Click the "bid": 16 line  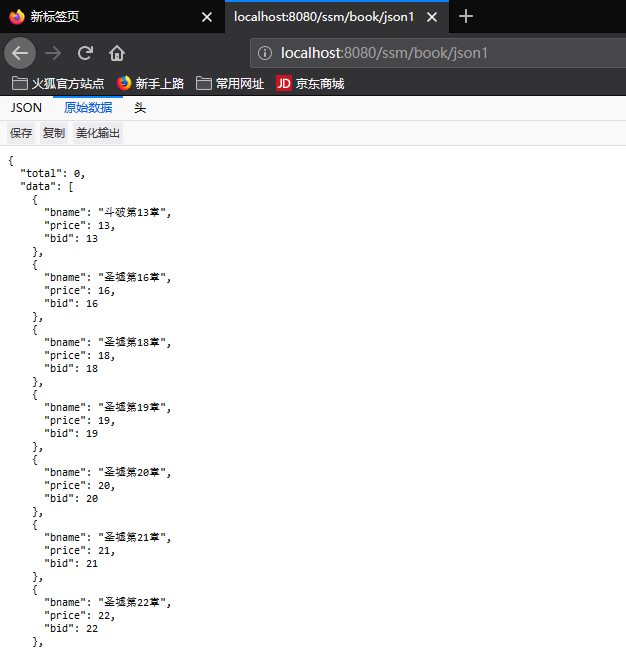pyautogui.click(x=71, y=304)
